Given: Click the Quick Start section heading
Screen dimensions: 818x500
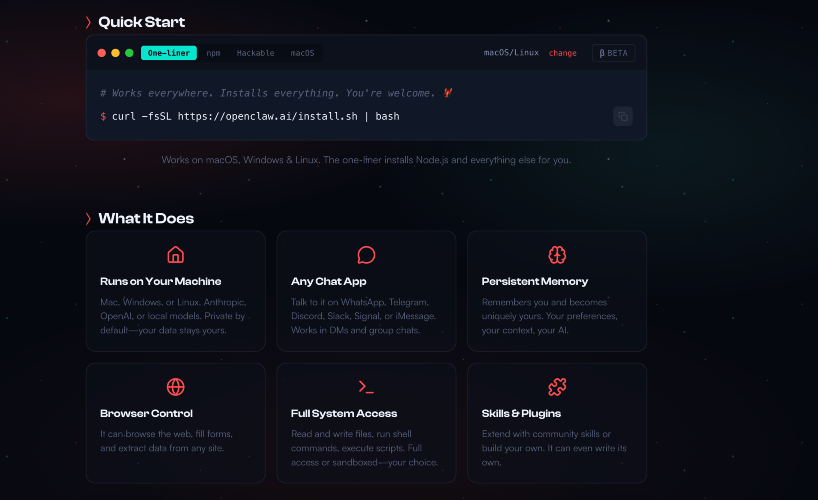Looking at the screenshot, I should coord(141,22).
